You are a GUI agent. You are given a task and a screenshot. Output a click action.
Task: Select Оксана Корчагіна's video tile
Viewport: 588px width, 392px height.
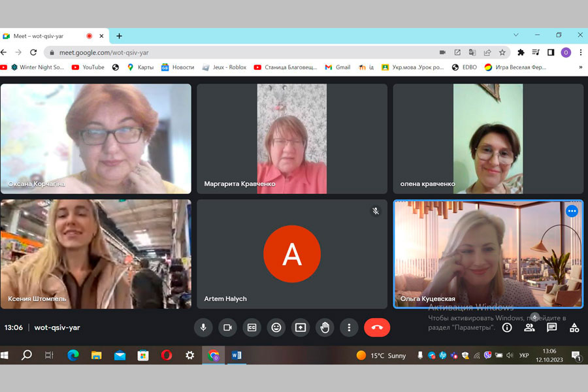tap(96, 139)
